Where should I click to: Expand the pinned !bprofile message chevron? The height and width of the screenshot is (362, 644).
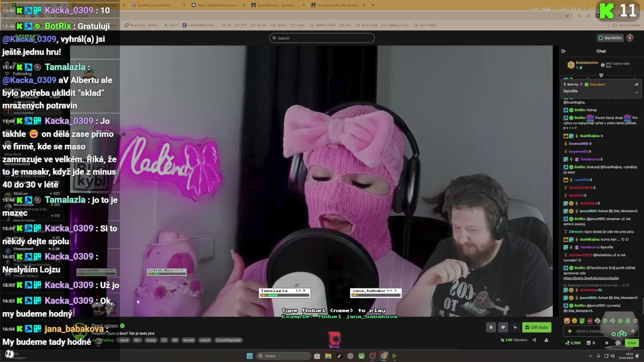pyautogui.click(x=636, y=92)
